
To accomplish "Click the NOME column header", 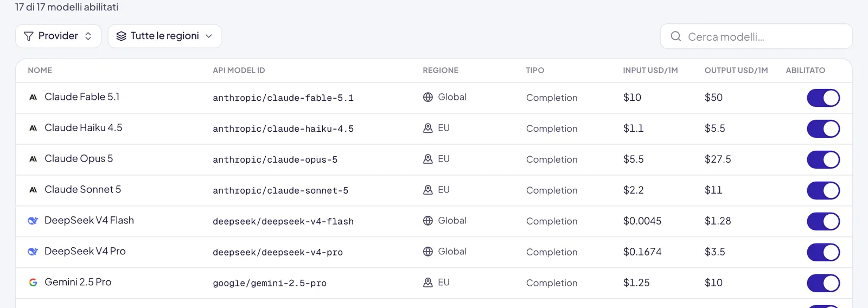I will pos(40,70).
